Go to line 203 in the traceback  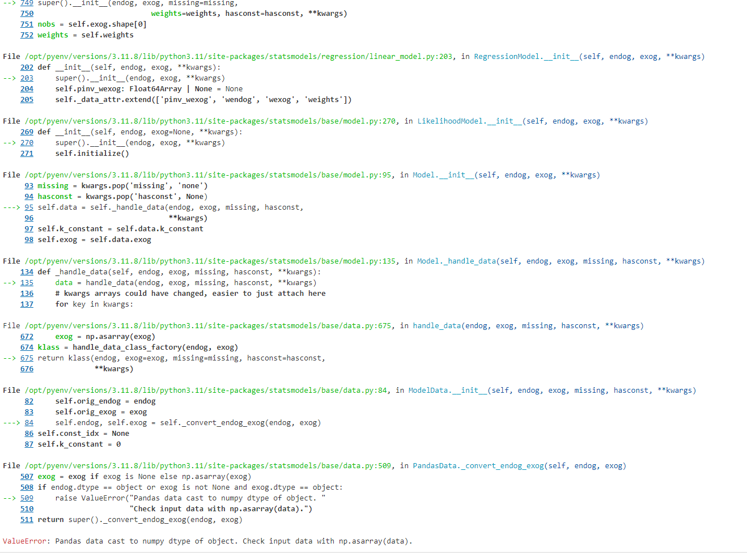click(27, 78)
